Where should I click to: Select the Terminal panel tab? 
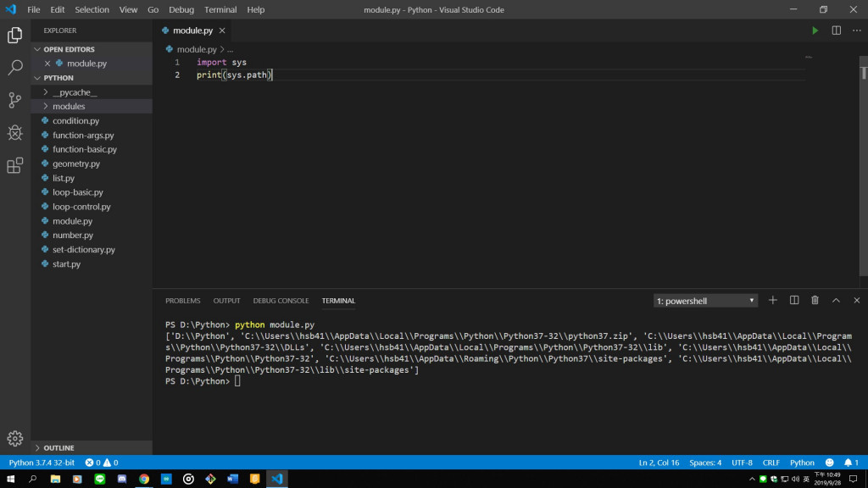coord(338,301)
